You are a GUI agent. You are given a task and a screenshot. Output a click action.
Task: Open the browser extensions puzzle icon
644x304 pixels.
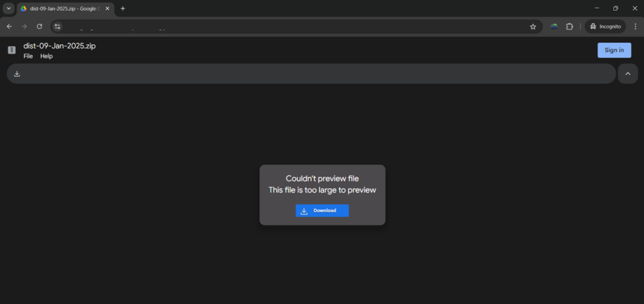click(569, 26)
